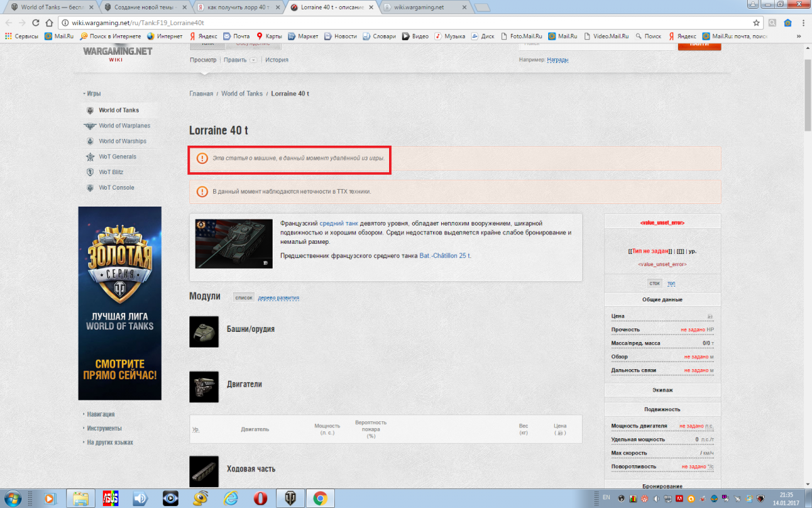
Task: Collapse the Игры sidebar section
Action: (92, 94)
